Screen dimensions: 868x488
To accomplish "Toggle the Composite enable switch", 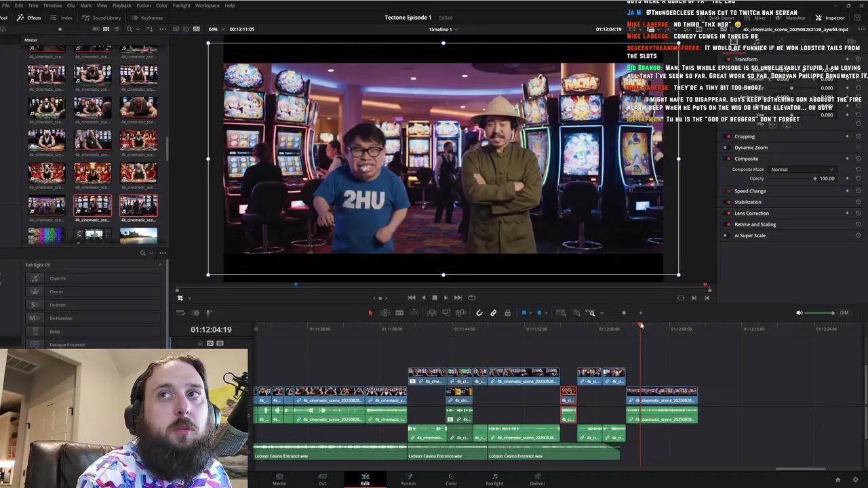I will coord(726,159).
